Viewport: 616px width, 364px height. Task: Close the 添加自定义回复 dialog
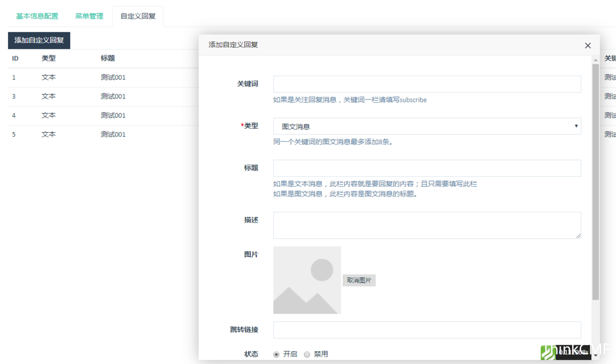click(587, 46)
